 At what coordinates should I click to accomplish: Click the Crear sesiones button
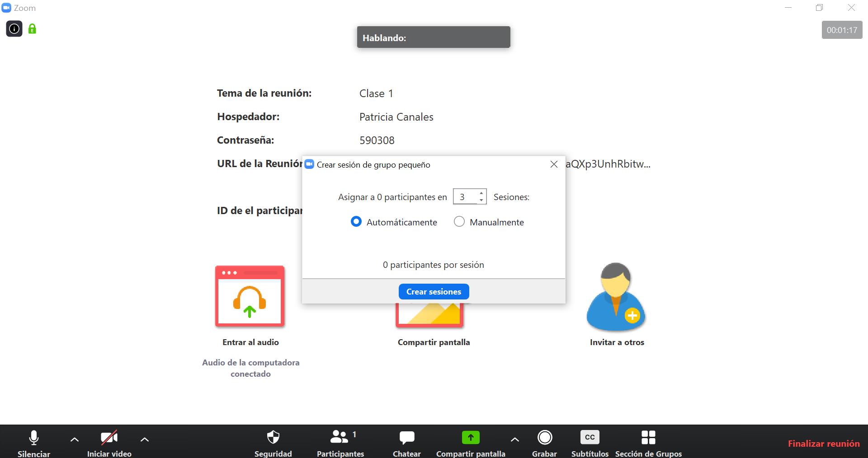(x=434, y=292)
